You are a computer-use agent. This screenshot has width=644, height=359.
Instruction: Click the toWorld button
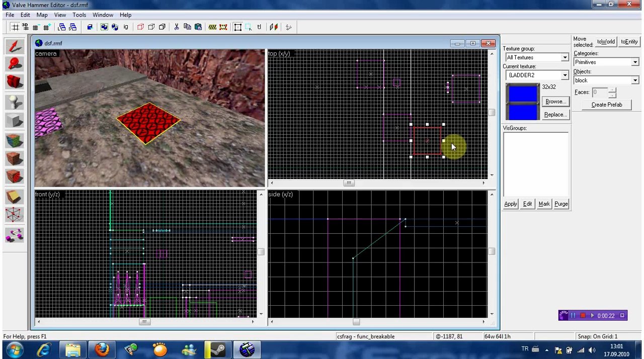(x=606, y=42)
